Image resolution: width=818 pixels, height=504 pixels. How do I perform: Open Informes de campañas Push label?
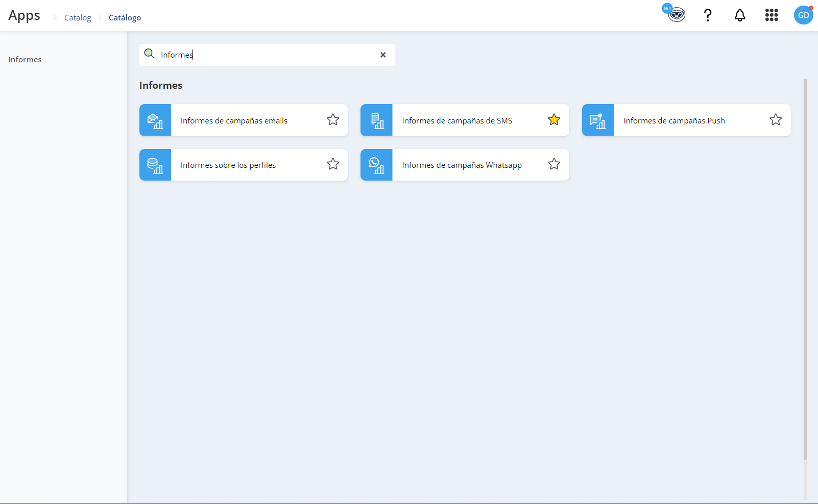pos(674,121)
